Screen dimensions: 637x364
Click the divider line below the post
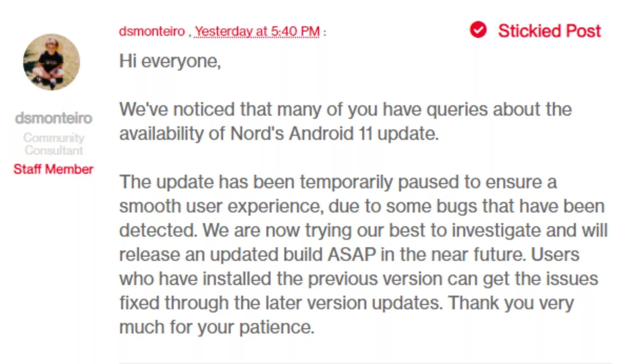pos(365,363)
